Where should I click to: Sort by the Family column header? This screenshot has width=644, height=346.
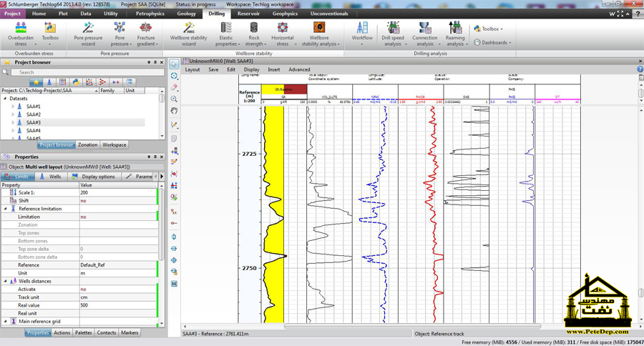tap(111, 90)
